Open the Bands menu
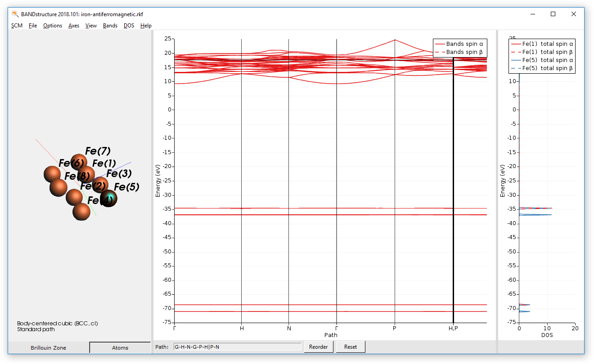 (110, 26)
